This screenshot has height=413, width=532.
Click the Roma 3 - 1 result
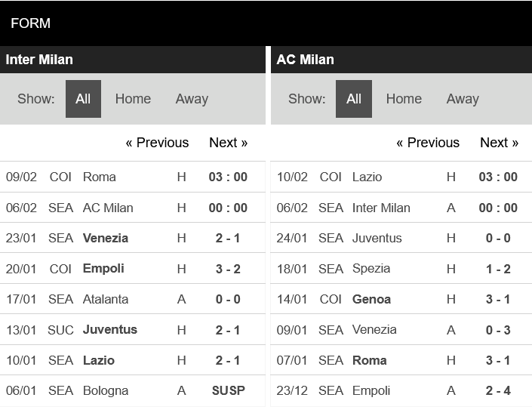498,360
